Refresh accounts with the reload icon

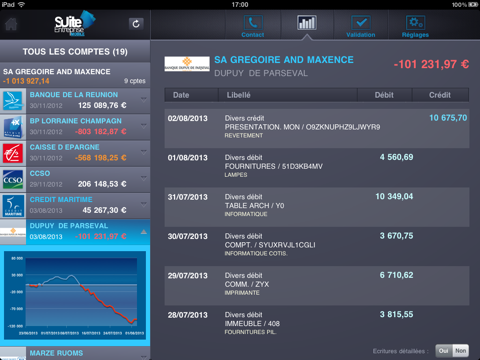click(136, 24)
